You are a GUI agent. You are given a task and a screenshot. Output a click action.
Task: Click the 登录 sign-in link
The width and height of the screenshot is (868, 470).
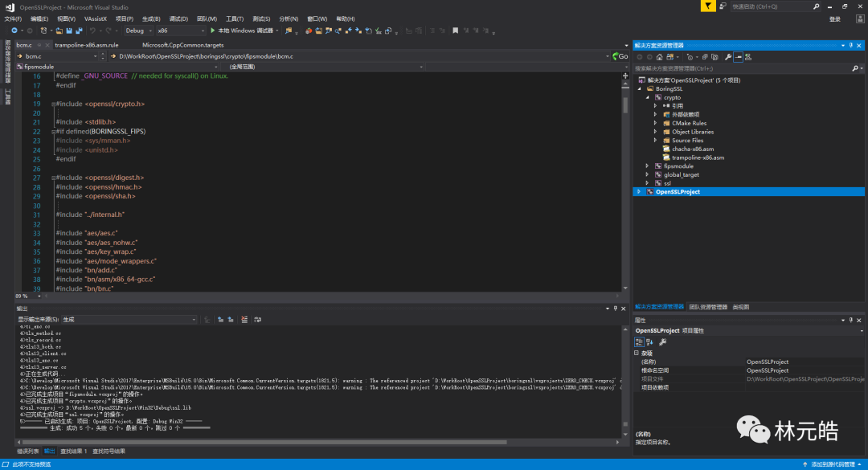click(x=834, y=18)
